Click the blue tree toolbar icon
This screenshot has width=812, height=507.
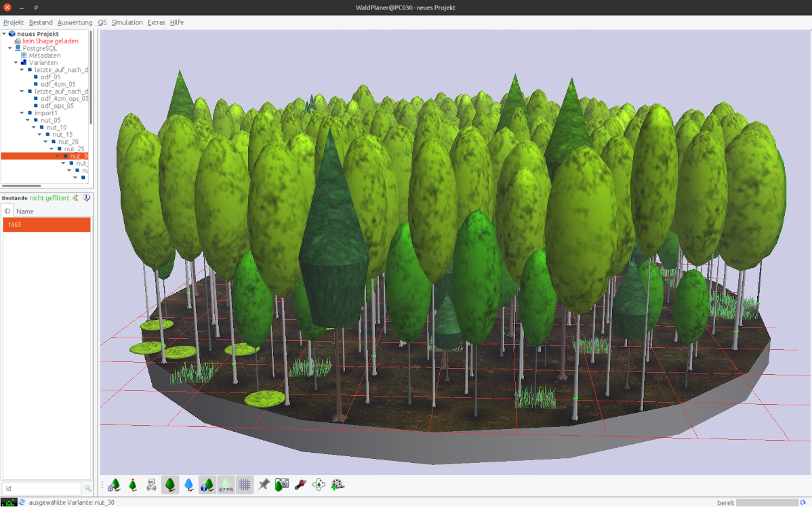click(189, 485)
